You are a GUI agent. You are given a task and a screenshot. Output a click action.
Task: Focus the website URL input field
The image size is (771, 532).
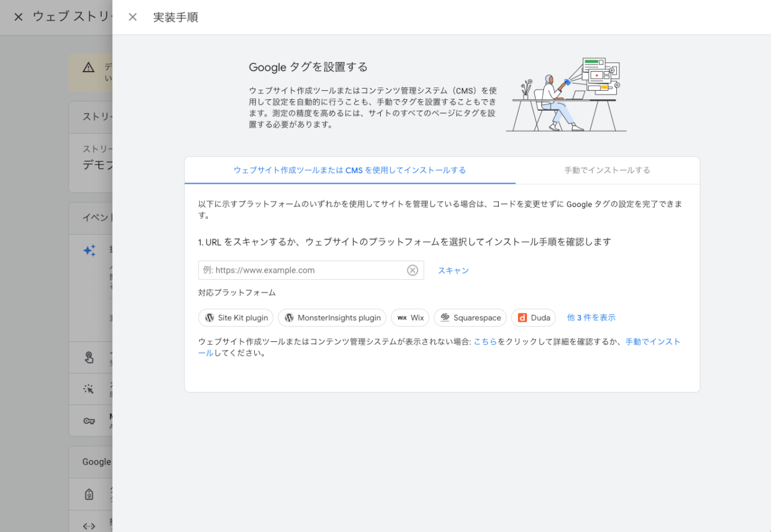[x=301, y=270]
